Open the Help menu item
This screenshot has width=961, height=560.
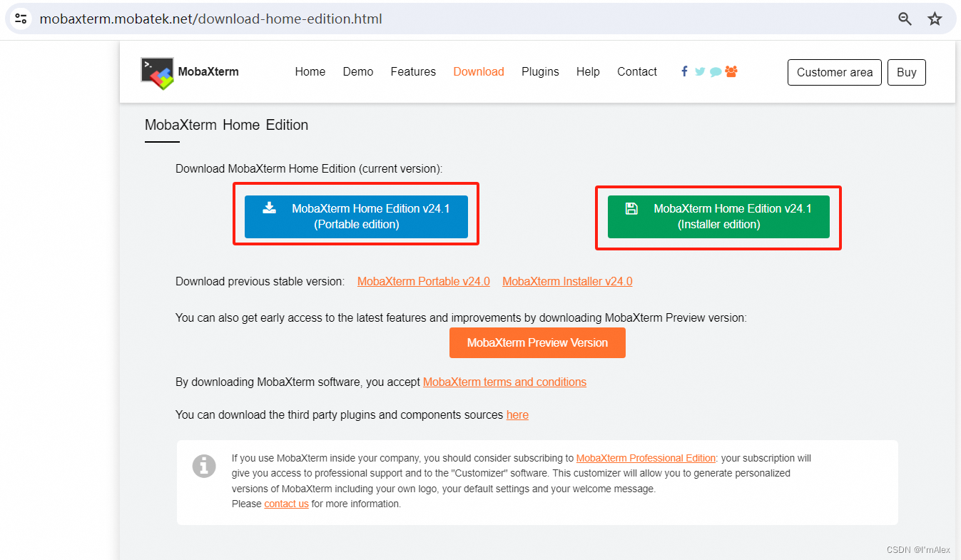[x=588, y=72]
